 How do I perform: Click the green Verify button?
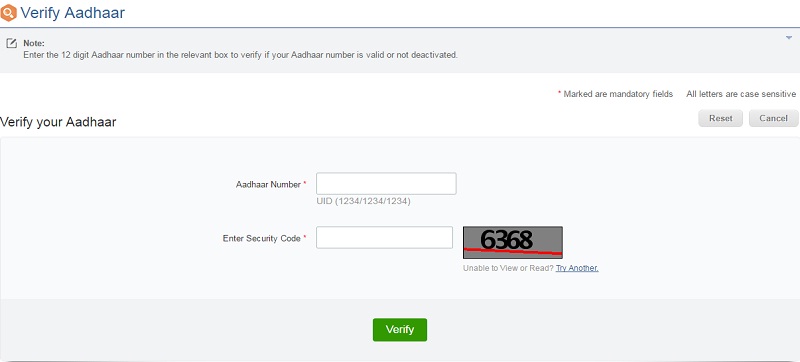pos(400,330)
